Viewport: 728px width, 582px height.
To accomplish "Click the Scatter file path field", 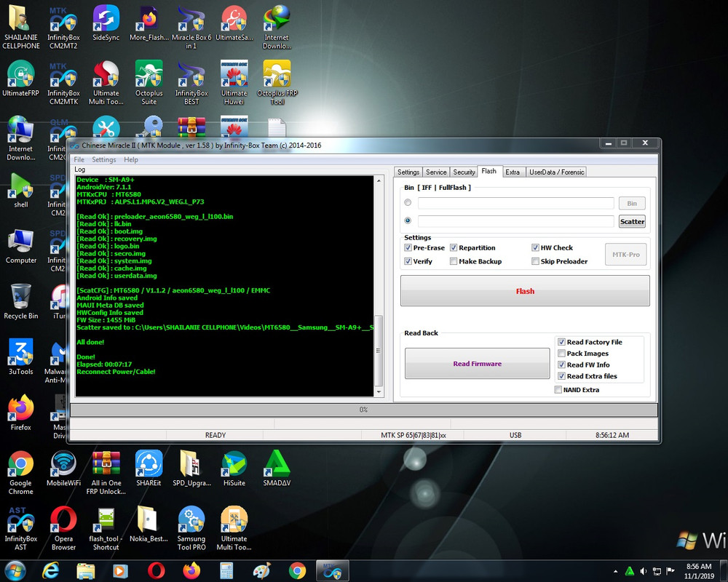I will [x=516, y=221].
